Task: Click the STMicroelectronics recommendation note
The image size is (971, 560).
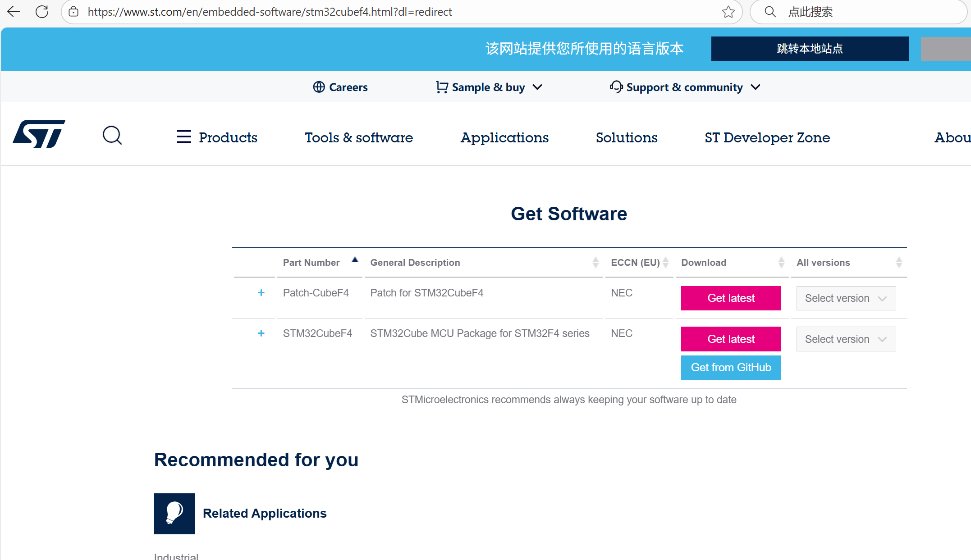Action: pos(569,400)
